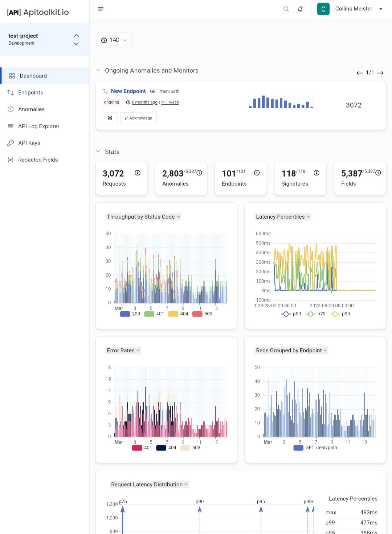The width and height of the screenshot is (392, 534).
Task: Click info icon on Fields card
Action: point(378,173)
